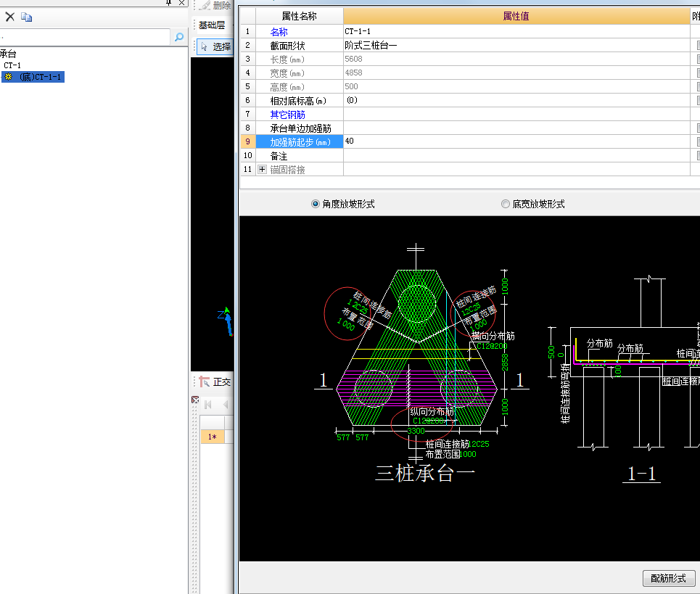The height and width of the screenshot is (594, 700).
Task: Edit the 相对底标高 value (0)
Action: (516, 100)
